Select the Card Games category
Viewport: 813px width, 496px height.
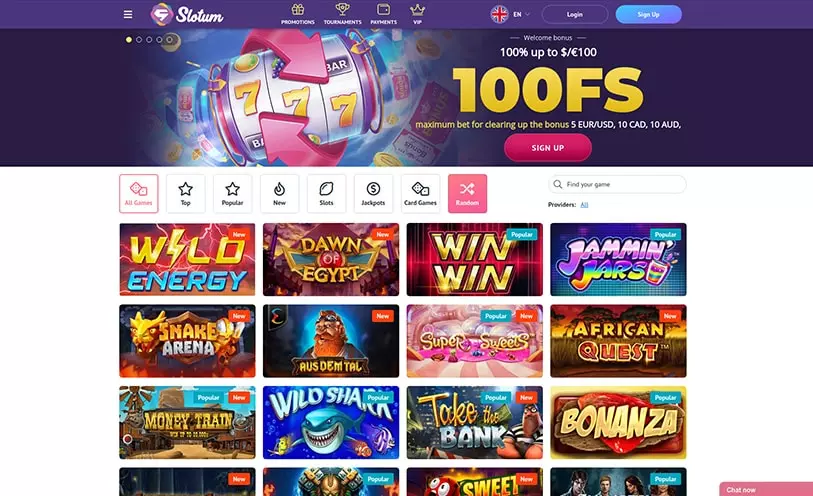[x=420, y=193]
